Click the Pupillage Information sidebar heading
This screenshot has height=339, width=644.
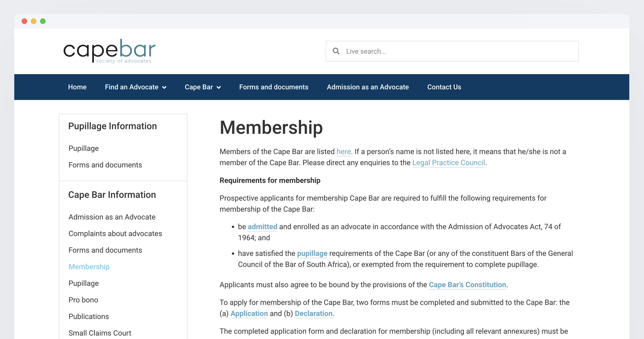coord(112,126)
